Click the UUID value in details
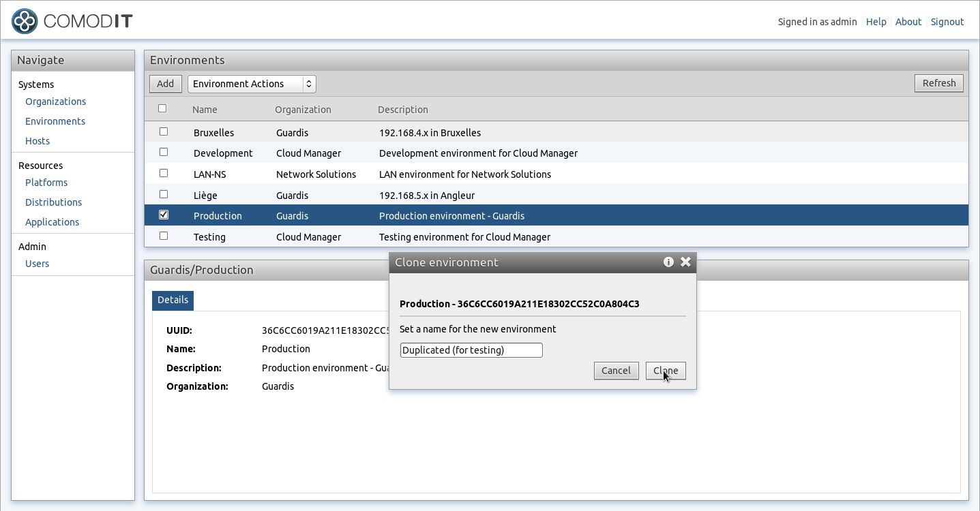This screenshot has height=511, width=980. 325,330
